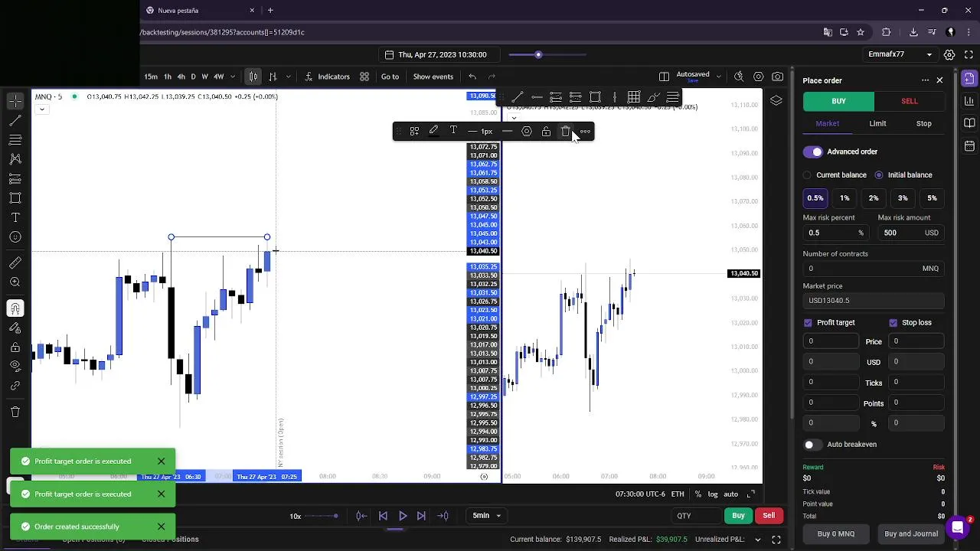Switch to the SELL tab
This screenshot has width=980, height=551.
[x=910, y=101]
